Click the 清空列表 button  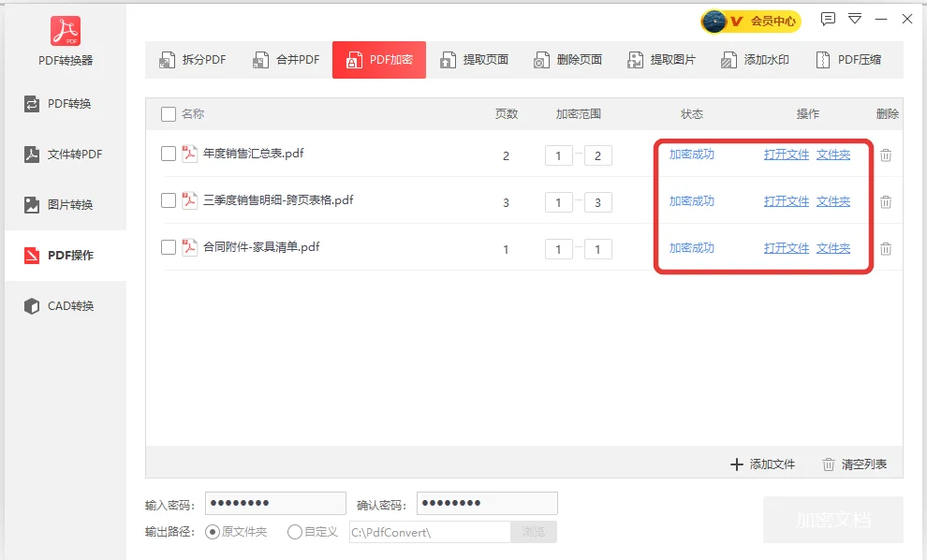(x=855, y=464)
